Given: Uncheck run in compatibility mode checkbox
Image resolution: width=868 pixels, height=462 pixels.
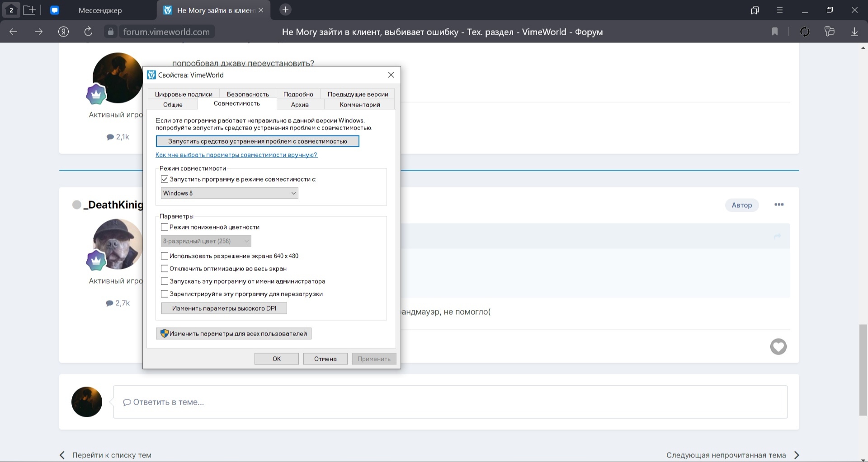Looking at the screenshot, I should tap(165, 179).
